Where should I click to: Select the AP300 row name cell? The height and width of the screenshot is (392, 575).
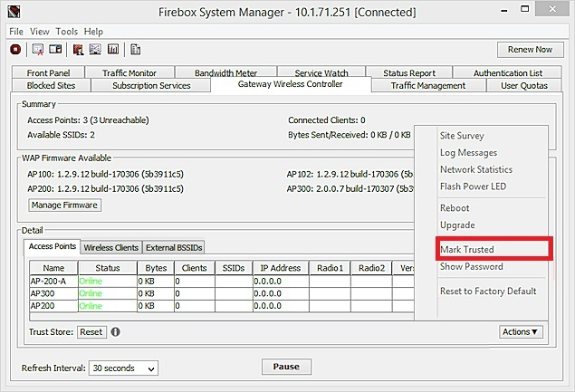click(53, 293)
